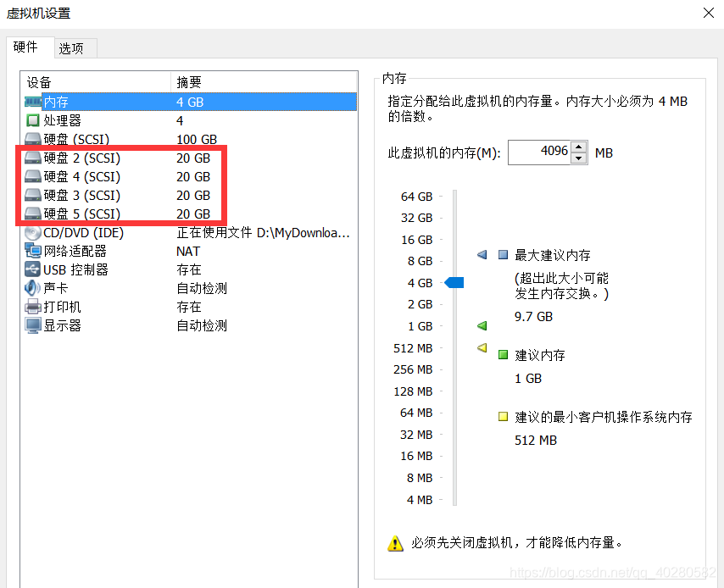Click the yellow warning icon near 必须先关闭虚拟机
Image resolution: width=724 pixels, height=588 pixels.
tap(395, 543)
